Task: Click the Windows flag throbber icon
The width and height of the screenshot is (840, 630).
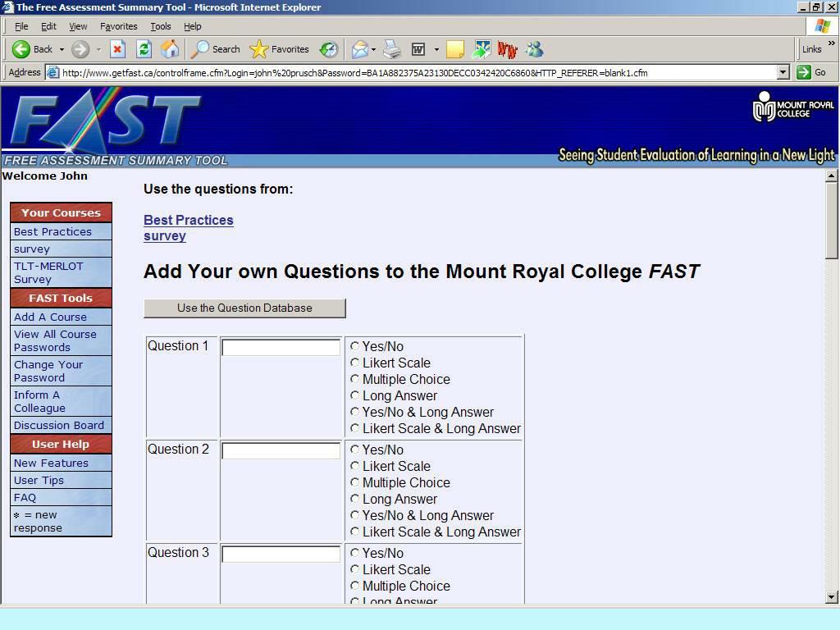Action: (822, 26)
